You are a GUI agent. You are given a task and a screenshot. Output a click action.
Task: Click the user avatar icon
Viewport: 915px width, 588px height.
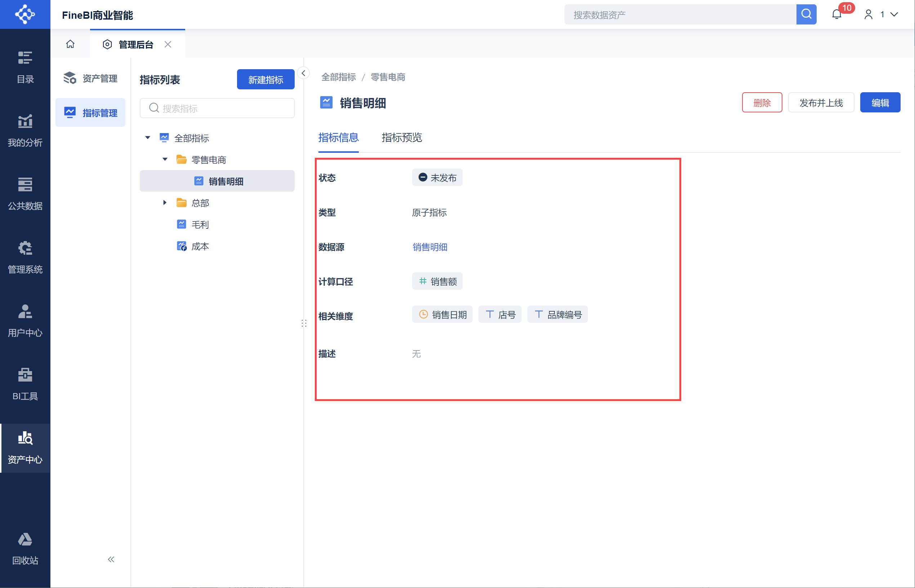tap(869, 14)
